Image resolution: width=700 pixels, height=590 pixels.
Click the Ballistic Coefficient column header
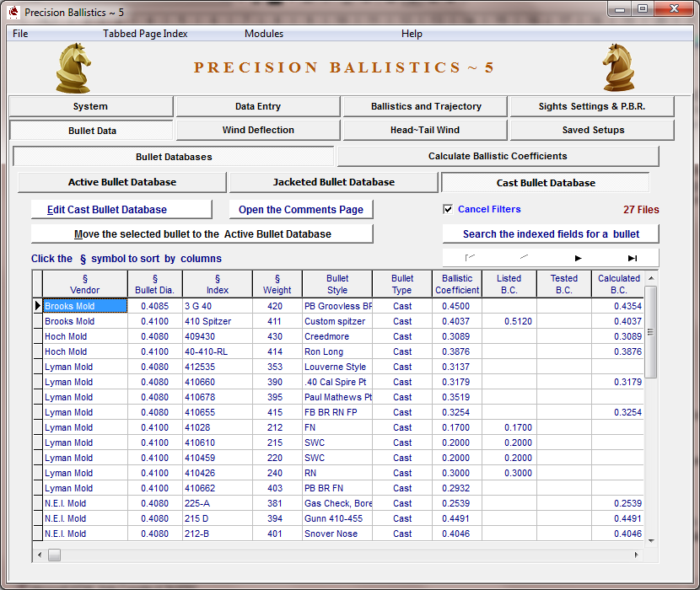pyautogui.click(x=457, y=284)
